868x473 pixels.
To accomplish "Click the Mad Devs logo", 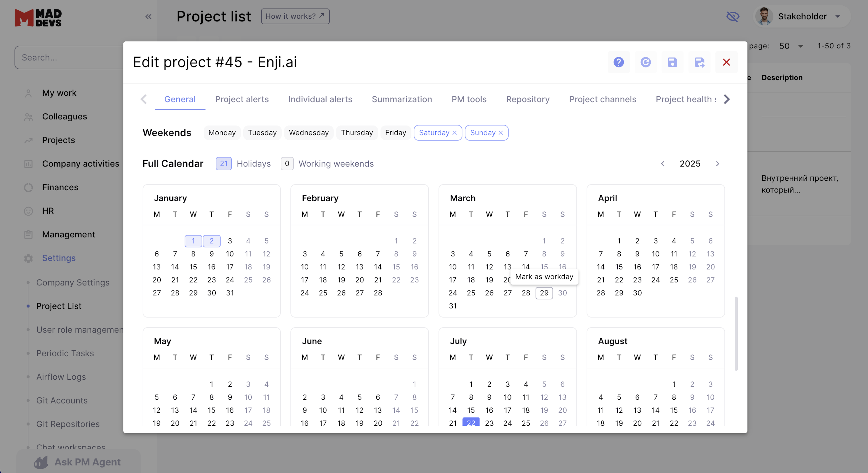I will coord(38,18).
